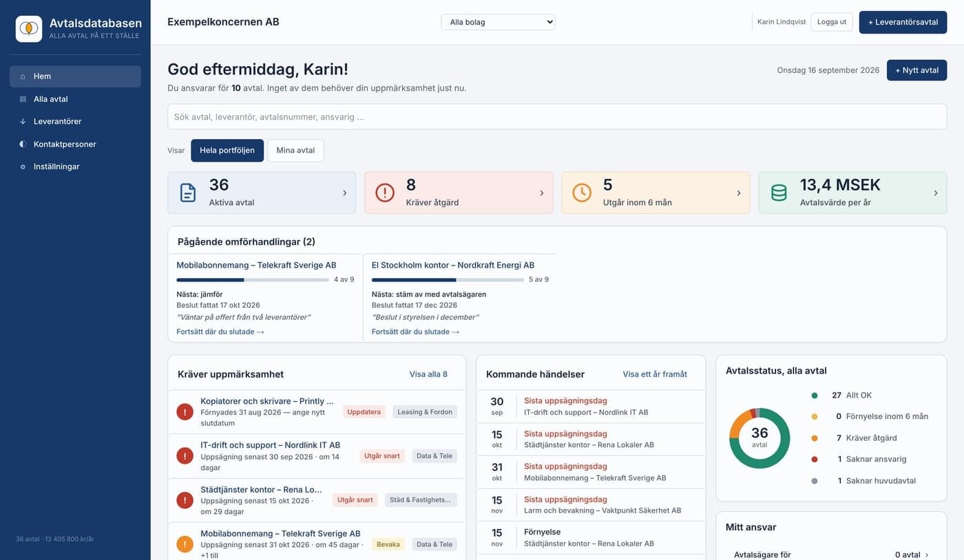Image resolution: width=964 pixels, height=560 pixels.
Task: Click the gear icon beside Inställningar
Action: pos(23,167)
